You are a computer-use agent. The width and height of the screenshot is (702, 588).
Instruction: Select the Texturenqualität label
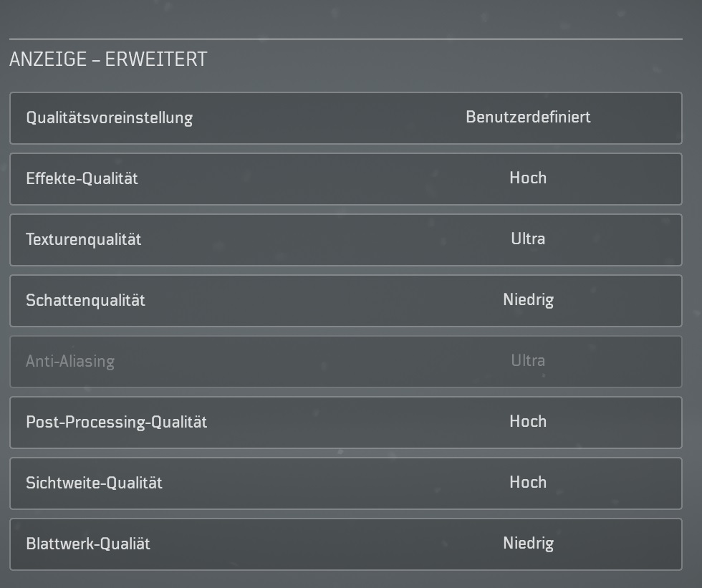83,239
